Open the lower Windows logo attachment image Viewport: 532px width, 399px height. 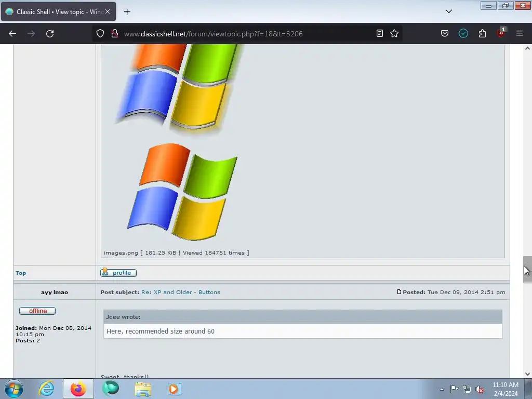click(x=182, y=192)
